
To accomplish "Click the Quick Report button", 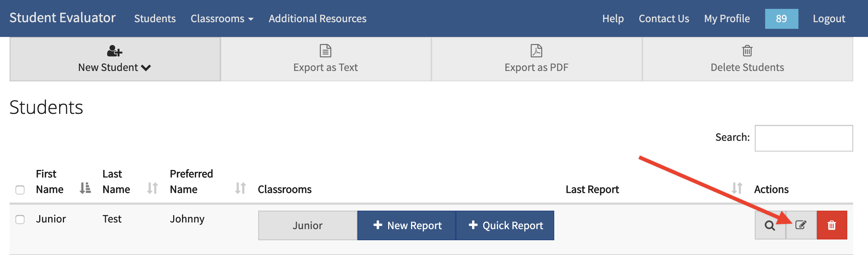I will tap(505, 225).
